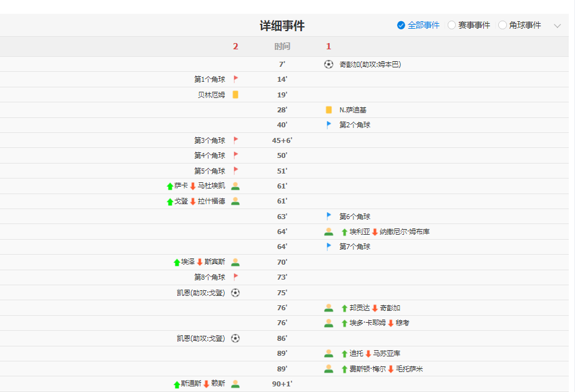Click the red corner flag at 50'
This screenshot has height=392, width=575.
(x=236, y=155)
